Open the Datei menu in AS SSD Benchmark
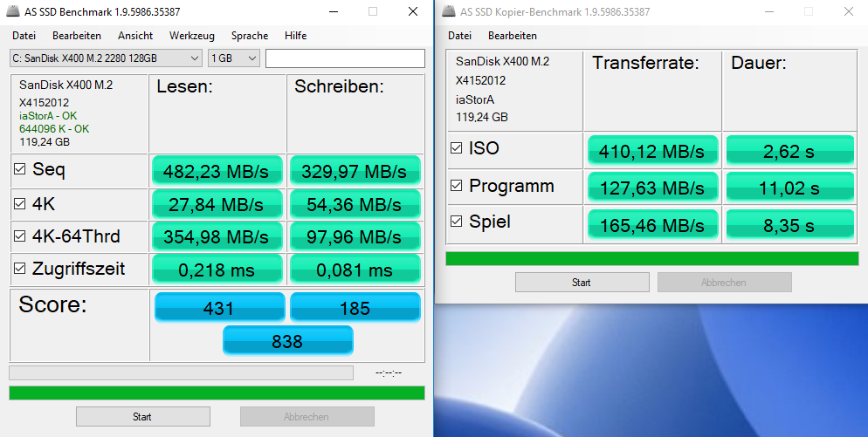The image size is (868, 437). [x=24, y=36]
